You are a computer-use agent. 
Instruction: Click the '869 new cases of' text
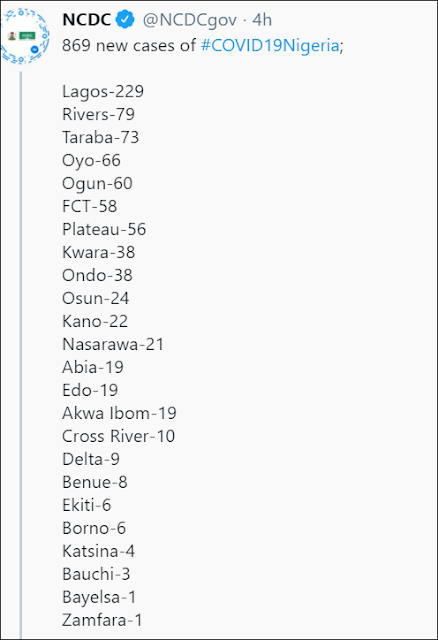pos(129,45)
